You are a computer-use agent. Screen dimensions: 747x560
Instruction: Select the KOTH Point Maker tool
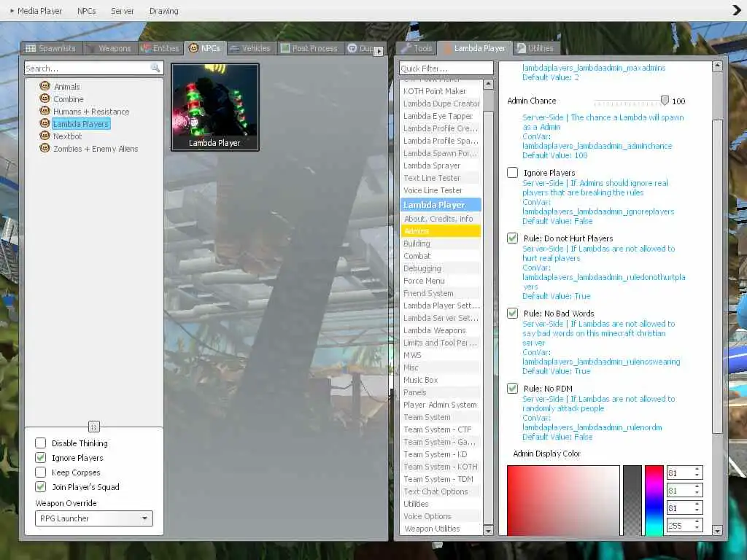[441, 91]
